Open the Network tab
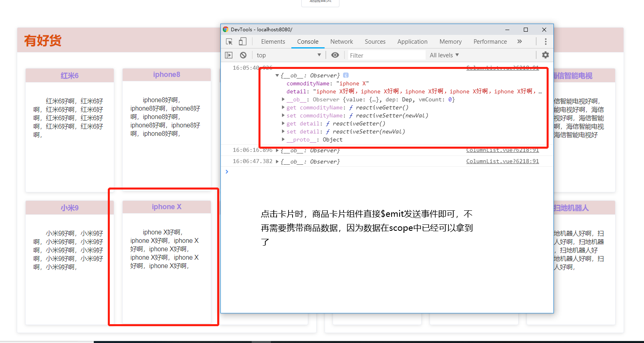644x343 pixels. tap(341, 42)
